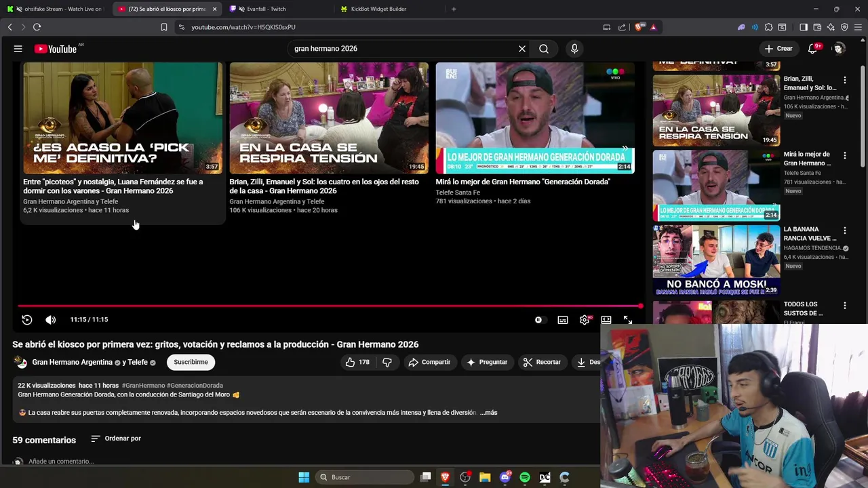Open the #GeneracionDorada hashtag link
The image size is (868, 488).
(x=195, y=385)
